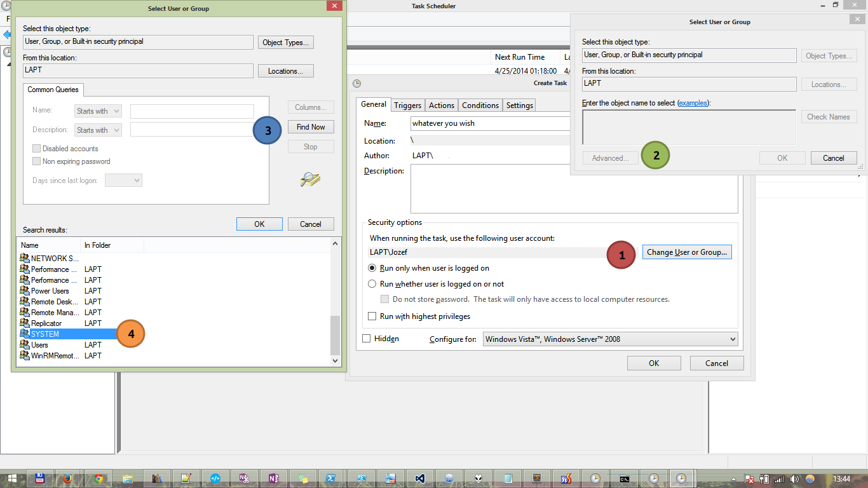Select SYSTEM user icon in search results

(x=25, y=334)
